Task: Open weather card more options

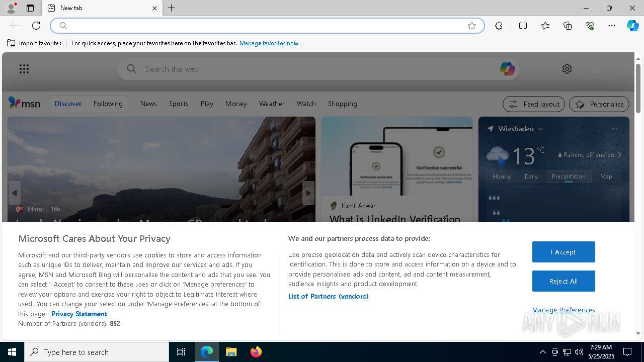Action: pos(614,129)
